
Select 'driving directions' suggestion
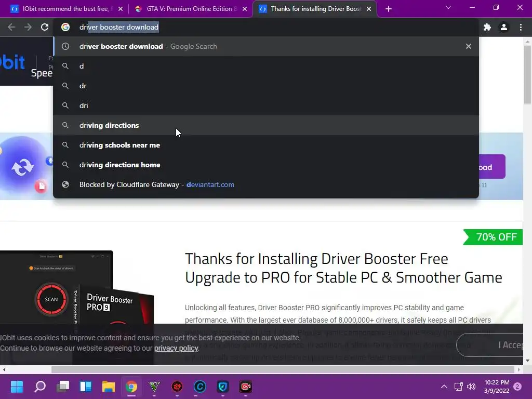pos(266,125)
